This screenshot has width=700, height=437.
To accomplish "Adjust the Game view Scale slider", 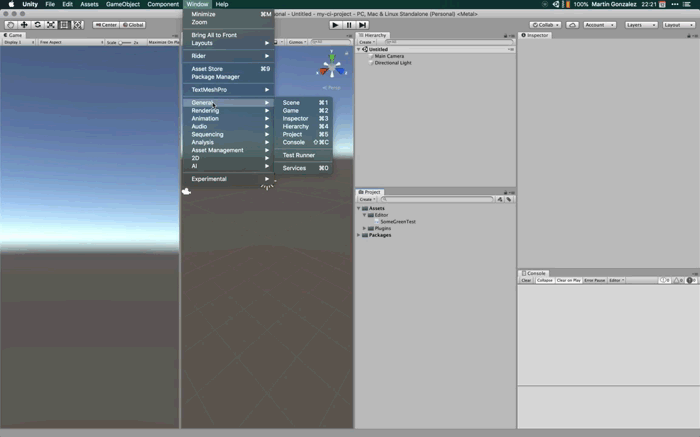I will tap(125, 42).
